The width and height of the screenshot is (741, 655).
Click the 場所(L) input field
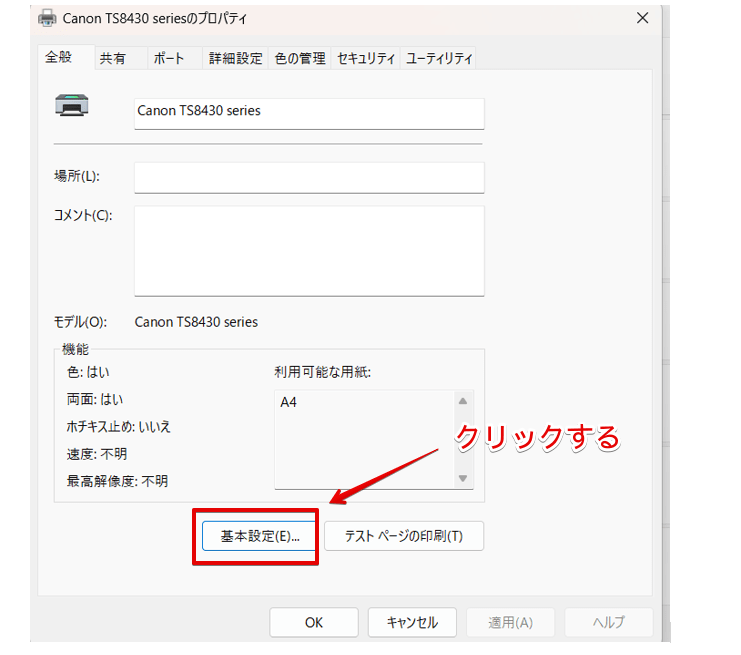pyautogui.click(x=309, y=178)
